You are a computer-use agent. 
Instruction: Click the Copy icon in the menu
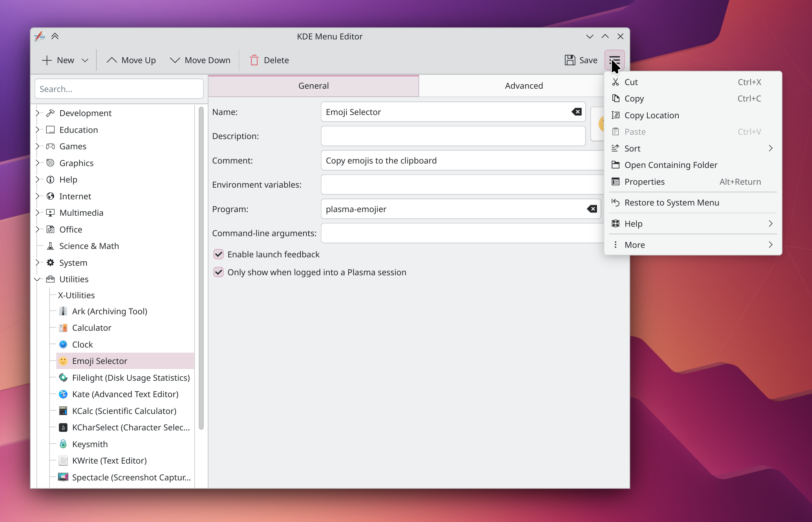pos(616,99)
